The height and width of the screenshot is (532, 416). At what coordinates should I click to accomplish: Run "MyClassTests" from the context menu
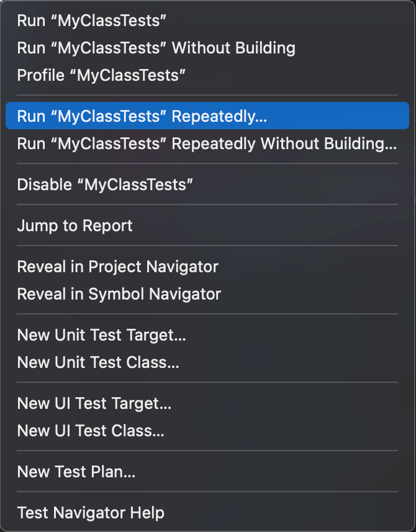[92, 21]
